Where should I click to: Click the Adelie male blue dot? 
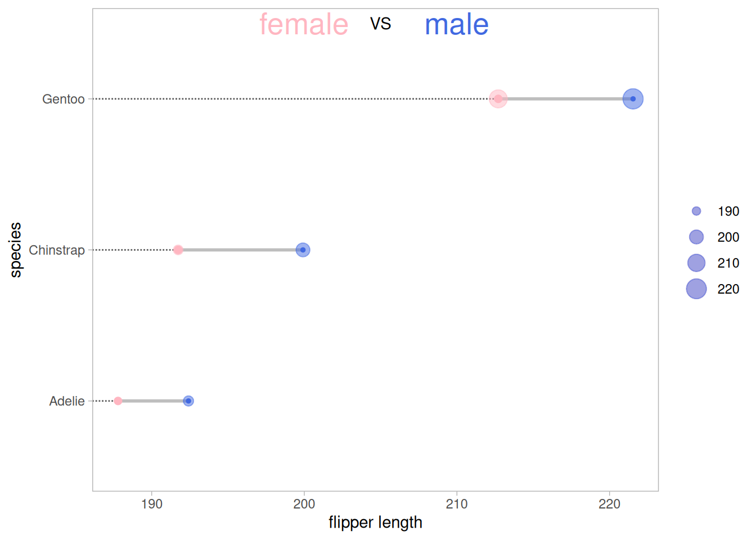188,401
